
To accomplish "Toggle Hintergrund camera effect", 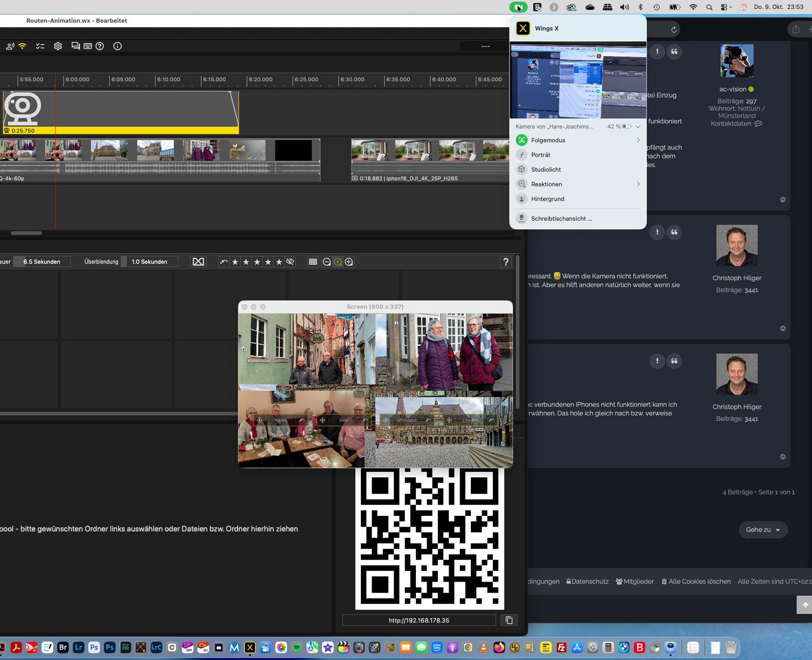I will point(547,199).
